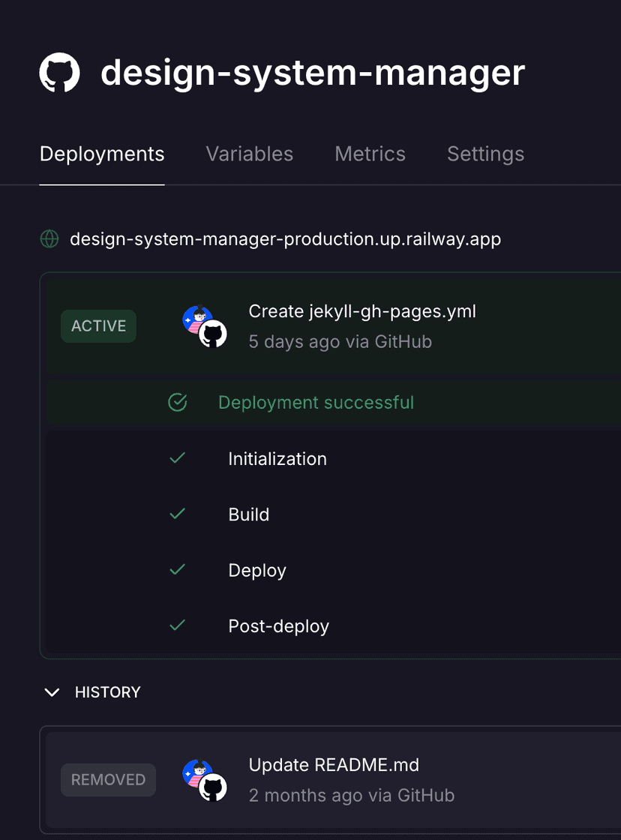Click the checkmark beside Build
Image resolution: width=621 pixels, height=840 pixels.
[177, 514]
